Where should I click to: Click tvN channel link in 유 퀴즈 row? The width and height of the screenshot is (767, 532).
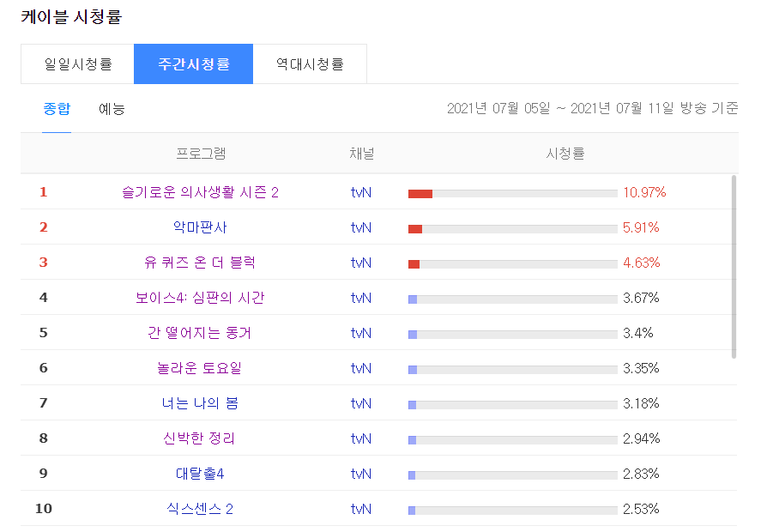click(361, 263)
